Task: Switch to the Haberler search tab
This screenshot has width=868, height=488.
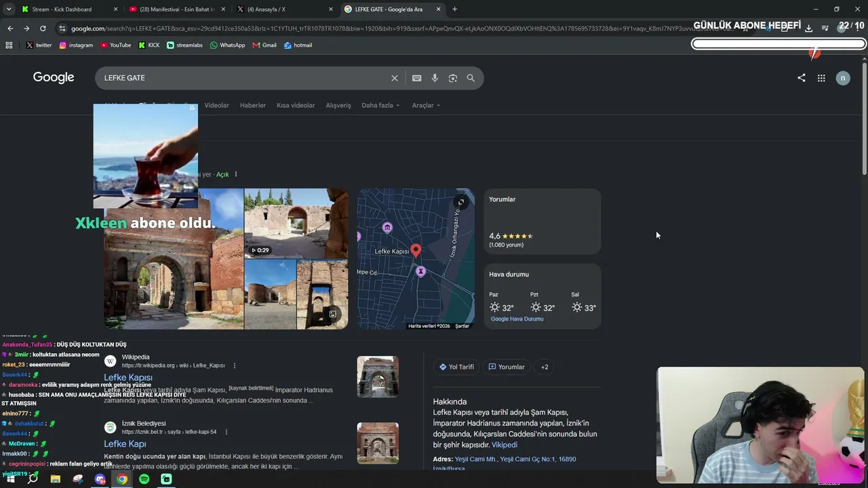Action: coord(253,106)
